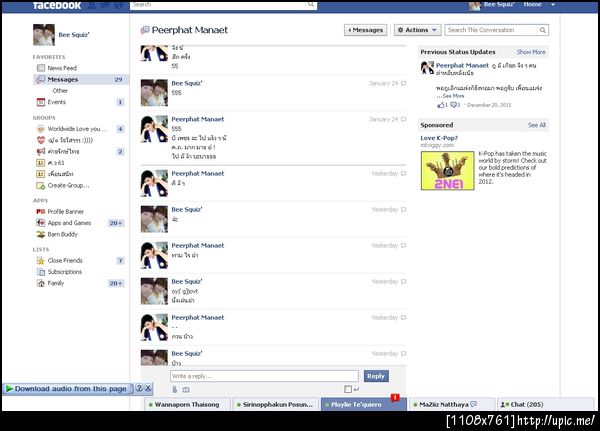Click Show More under Previous Status Updates

(531, 52)
